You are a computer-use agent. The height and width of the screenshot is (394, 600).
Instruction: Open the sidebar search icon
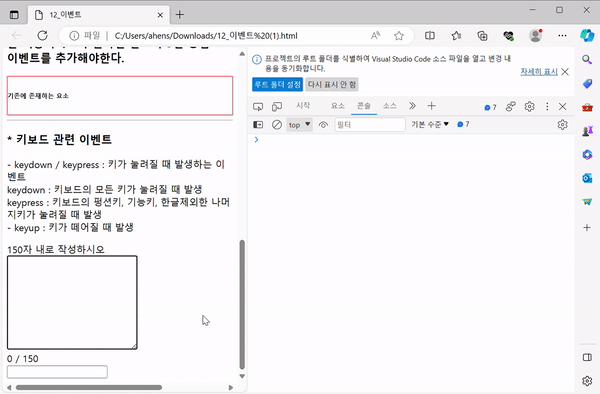(587, 59)
